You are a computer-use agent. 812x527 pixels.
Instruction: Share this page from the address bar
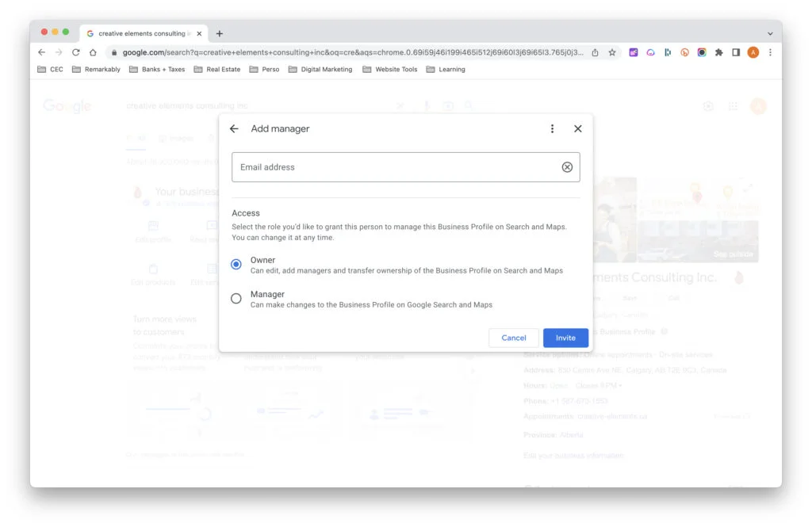pyautogui.click(x=595, y=52)
